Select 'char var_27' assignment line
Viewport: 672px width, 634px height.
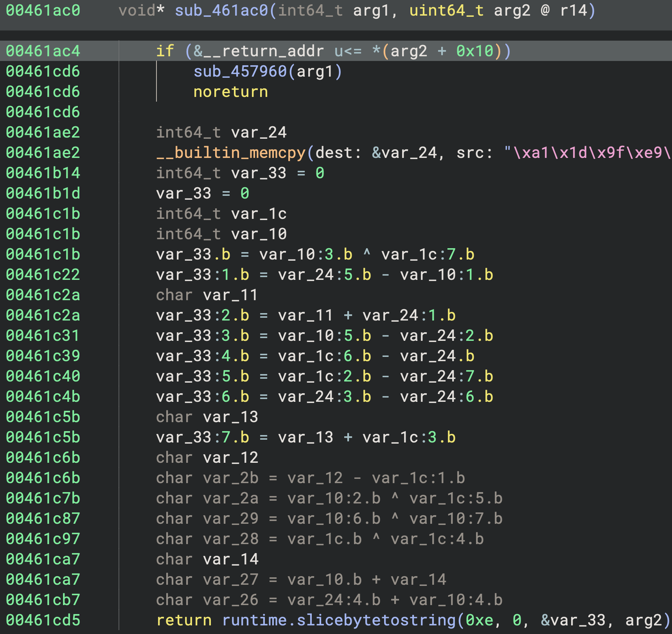point(301,580)
